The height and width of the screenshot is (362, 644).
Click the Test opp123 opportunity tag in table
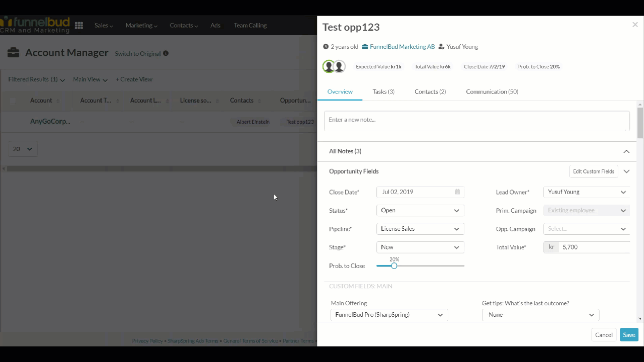click(300, 122)
